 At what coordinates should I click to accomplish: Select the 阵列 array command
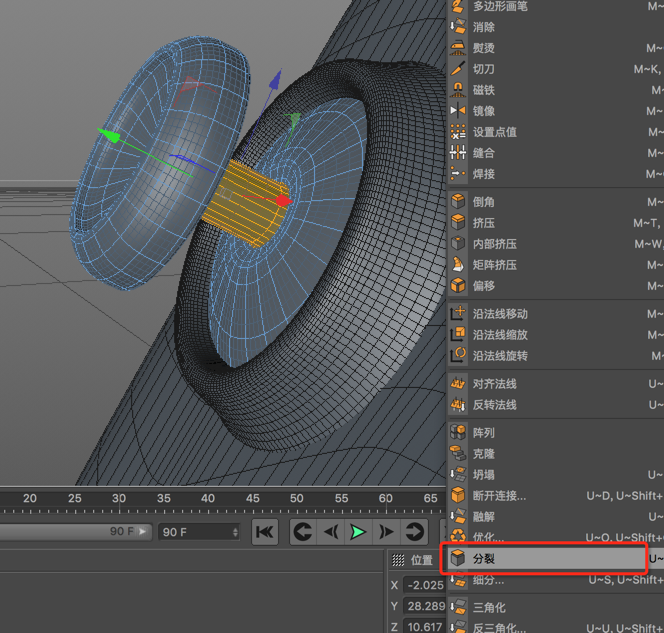point(556,433)
